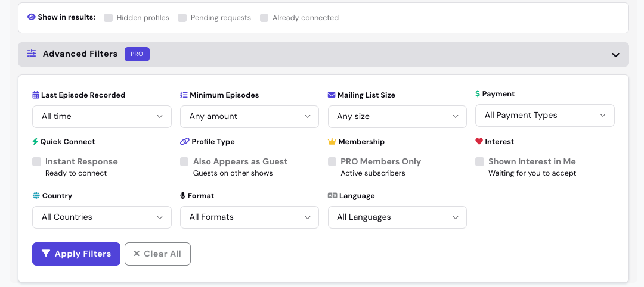Toggle Pending requests checkbox
644x287 pixels.
tap(182, 18)
